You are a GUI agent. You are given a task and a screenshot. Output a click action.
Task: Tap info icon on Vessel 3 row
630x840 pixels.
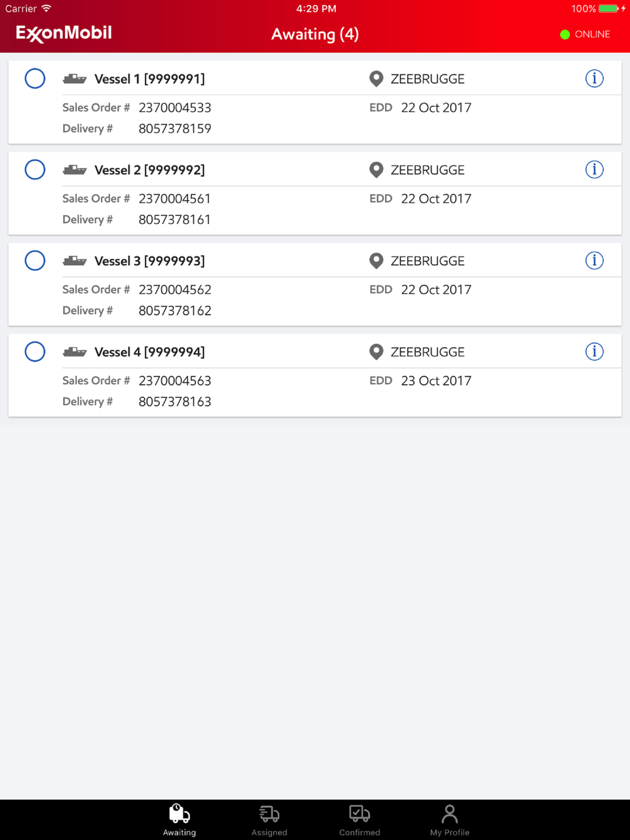pos(594,261)
